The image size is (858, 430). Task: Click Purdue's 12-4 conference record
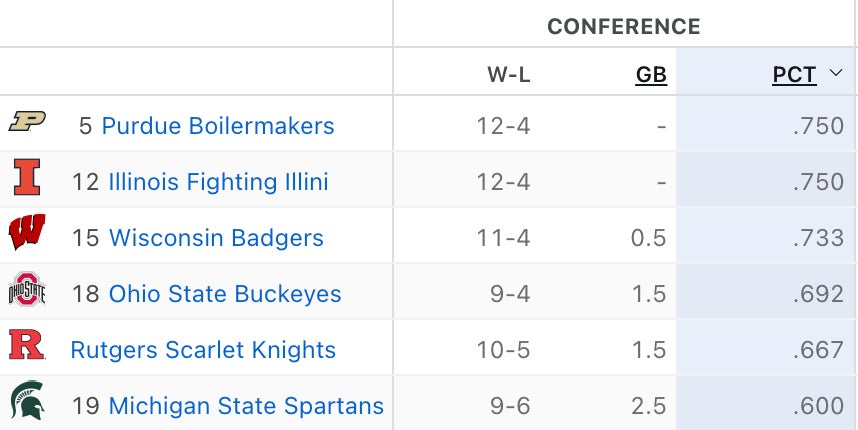coord(508,126)
